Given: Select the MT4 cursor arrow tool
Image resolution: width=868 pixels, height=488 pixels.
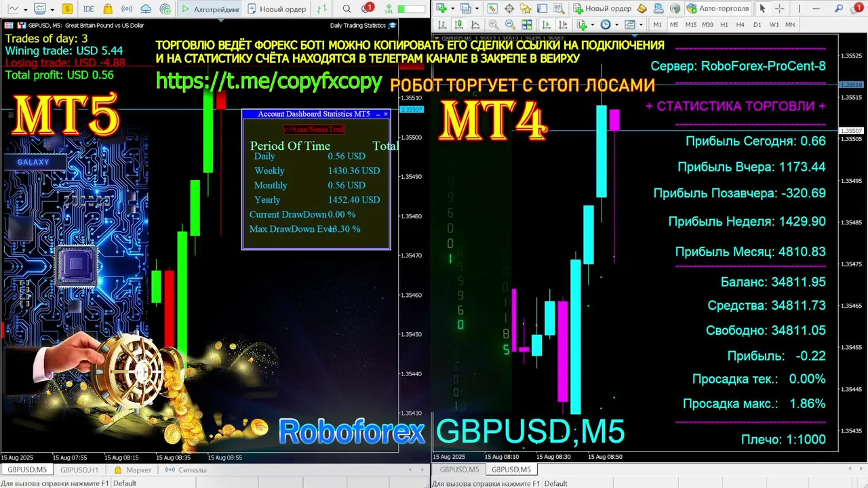Looking at the screenshot, I should point(762,9).
